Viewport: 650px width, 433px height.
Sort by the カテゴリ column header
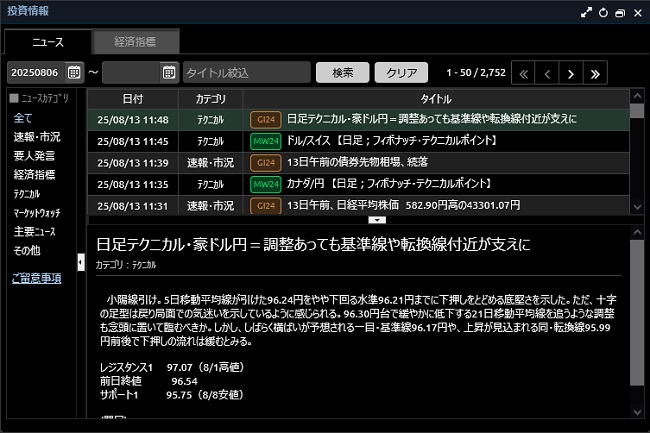coord(211,99)
